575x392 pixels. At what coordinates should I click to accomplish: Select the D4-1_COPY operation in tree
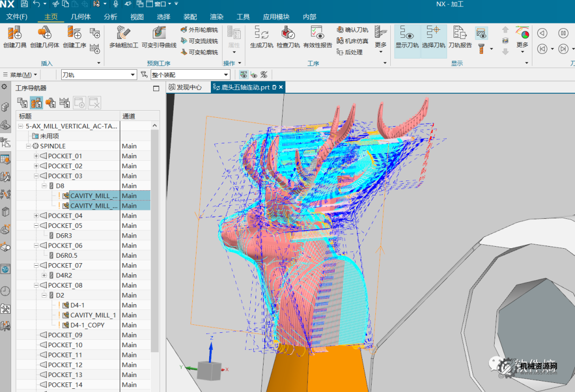[x=87, y=325]
